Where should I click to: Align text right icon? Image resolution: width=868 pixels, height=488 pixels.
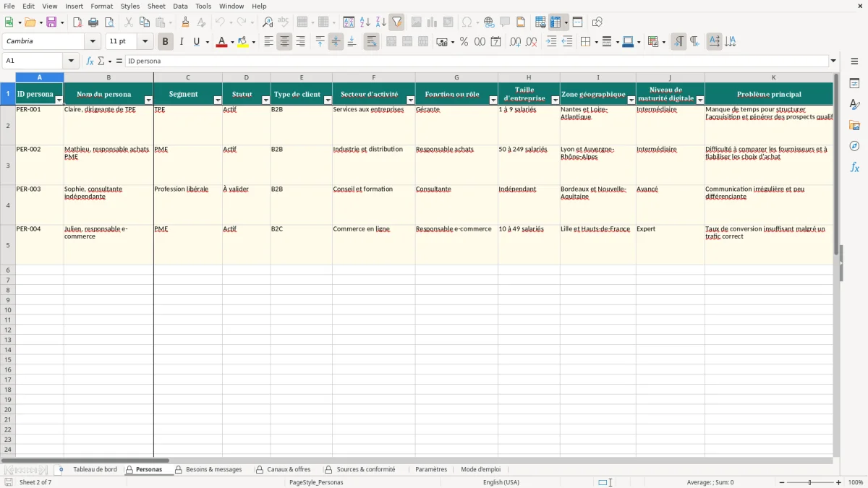(300, 42)
